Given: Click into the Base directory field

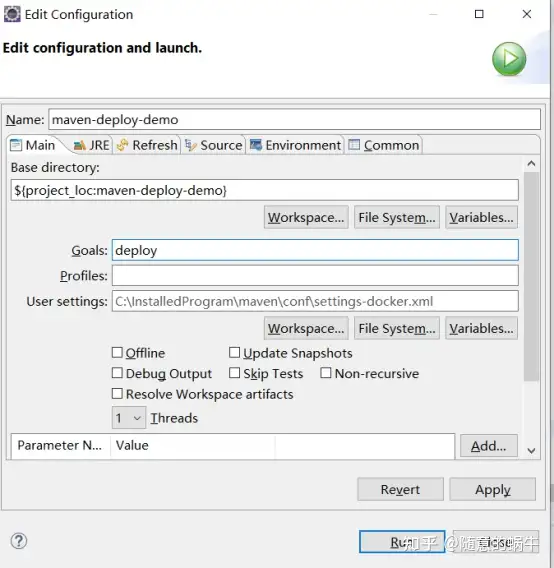Looking at the screenshot, I should tap(264, 190).
